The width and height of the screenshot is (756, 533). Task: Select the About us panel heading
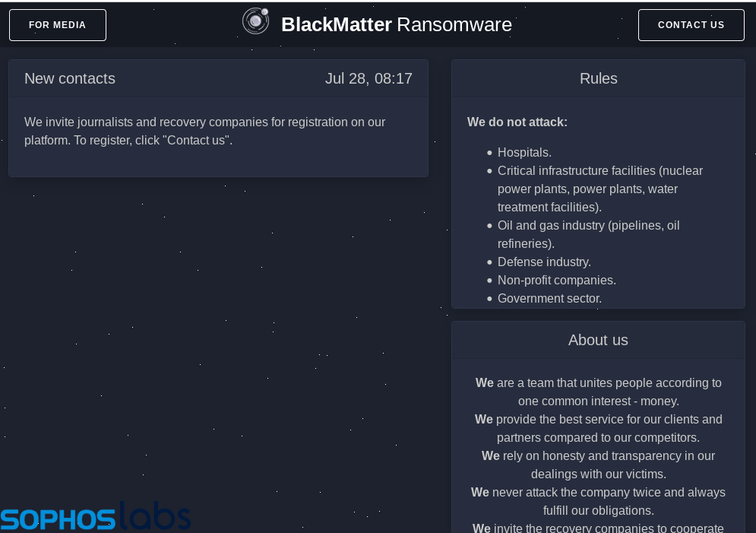coord(598,340)
